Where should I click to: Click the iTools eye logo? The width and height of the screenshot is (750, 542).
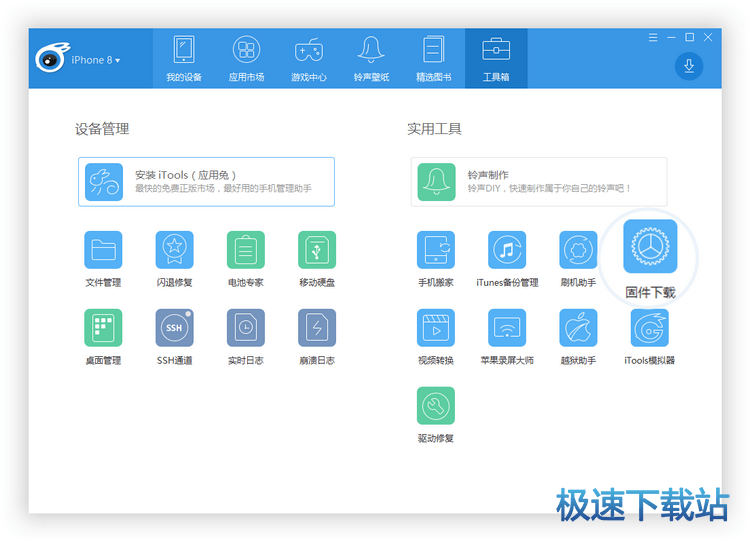(52, 58)
